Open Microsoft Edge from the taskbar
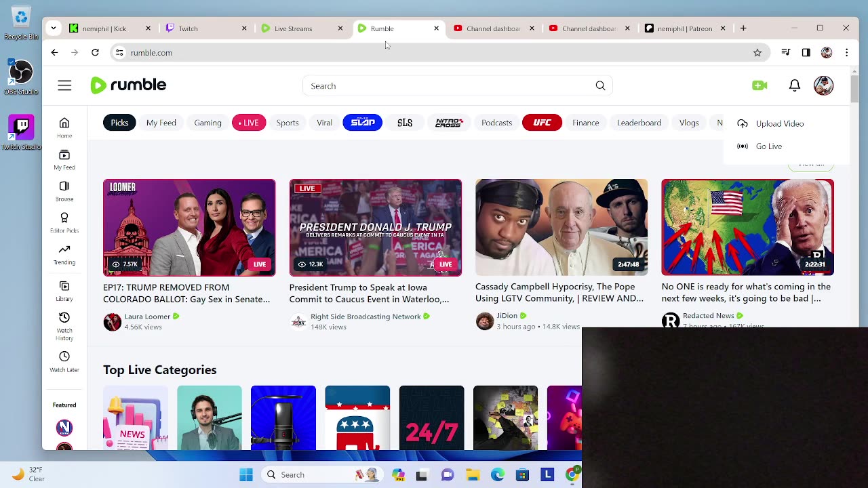This screenshot has width=868, height=488. point(498,475)
